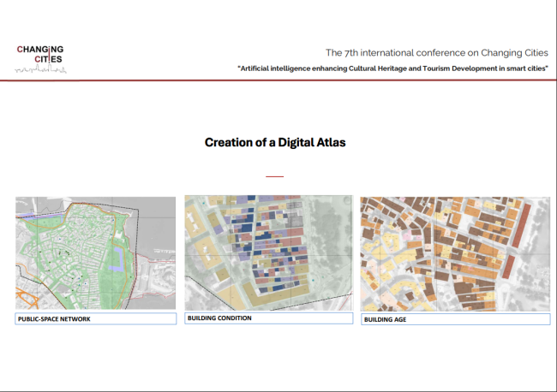Click the Artificial intelligence subtitle line
Image resolution: width=557 pixels, height=392 pixels.
[x=392, y=68]
